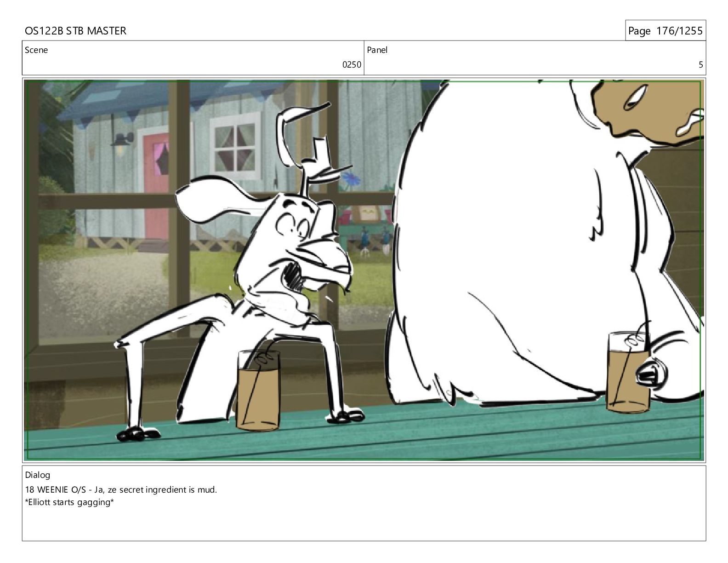This screenshot has height=563, width=728.
Task: Select the note '*Elliott starts gagging*'
Action: coord(69,502)
